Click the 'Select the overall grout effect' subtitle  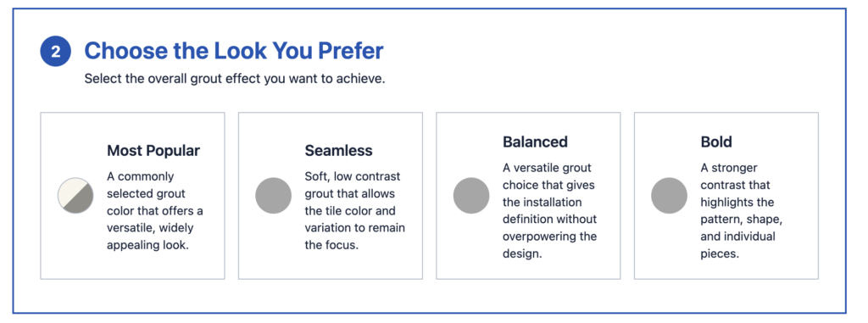coord(235,79)
